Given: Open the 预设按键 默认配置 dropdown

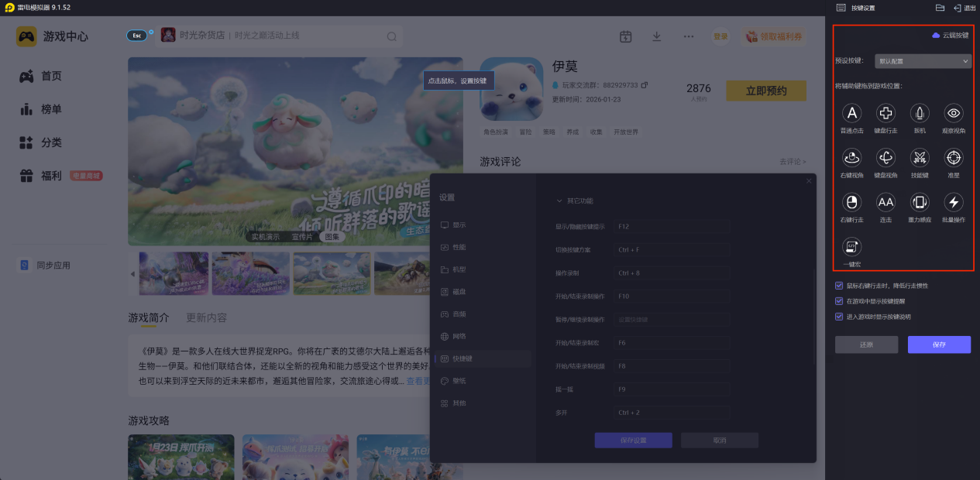Looking at the screenshot, I should (923, 61).
